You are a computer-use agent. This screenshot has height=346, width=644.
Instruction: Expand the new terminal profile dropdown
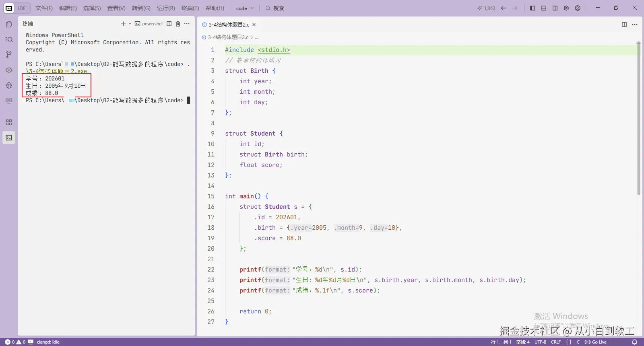pyautogui.click(x=130, y=24)
